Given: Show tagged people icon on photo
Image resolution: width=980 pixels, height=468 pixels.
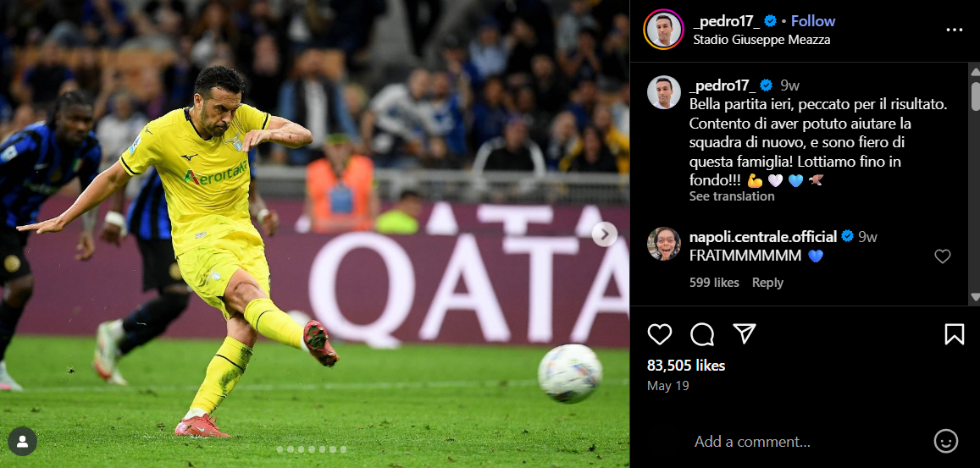Looking at the screenshot, I should pyautogui.click(x=23, y=442).
